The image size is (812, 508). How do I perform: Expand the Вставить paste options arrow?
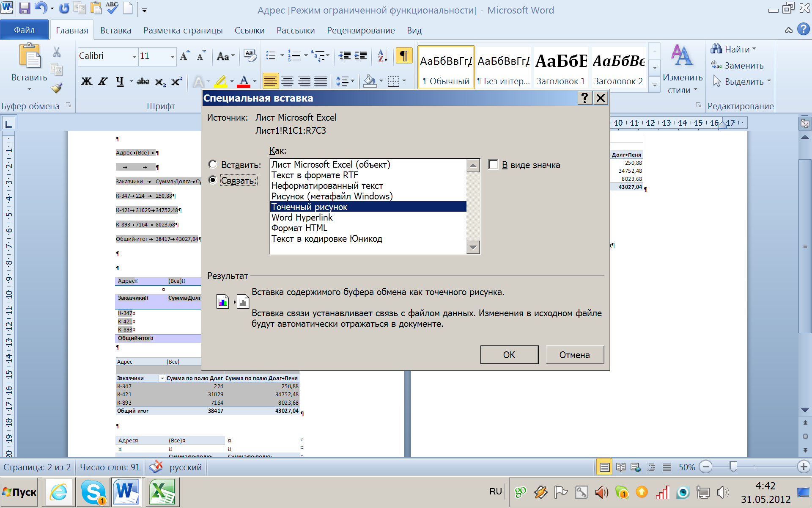pos(29,89)
